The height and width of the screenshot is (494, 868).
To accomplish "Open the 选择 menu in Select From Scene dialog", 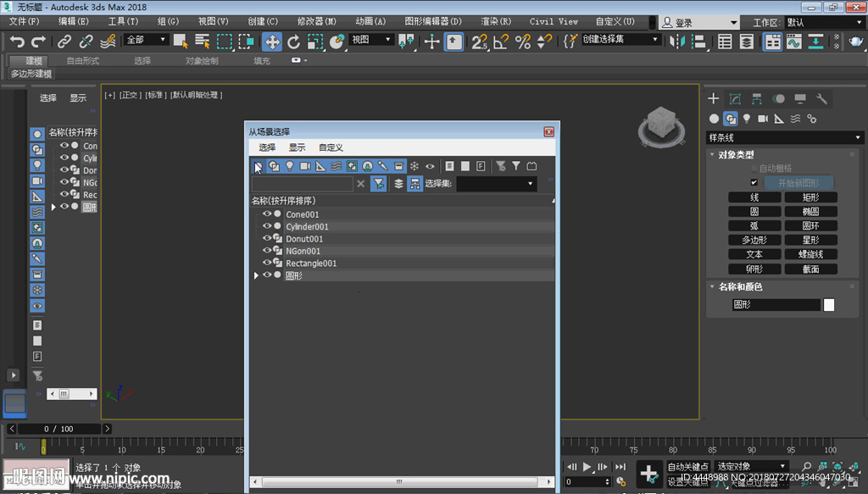I will point(267,147).
